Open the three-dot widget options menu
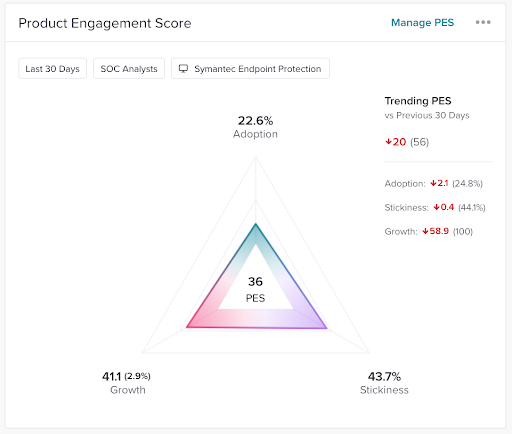 [483, 22]
